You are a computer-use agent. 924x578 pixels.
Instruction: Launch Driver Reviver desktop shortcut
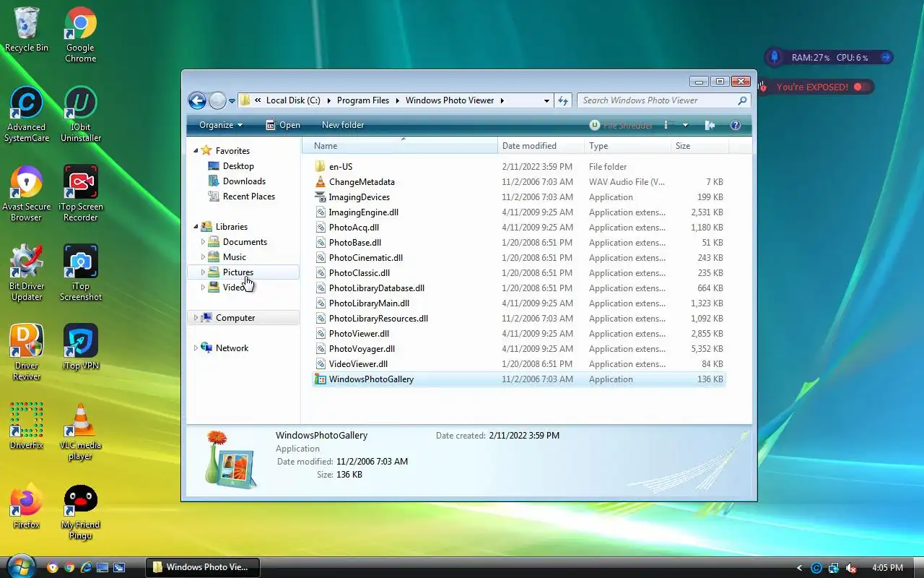coord(26,353)
